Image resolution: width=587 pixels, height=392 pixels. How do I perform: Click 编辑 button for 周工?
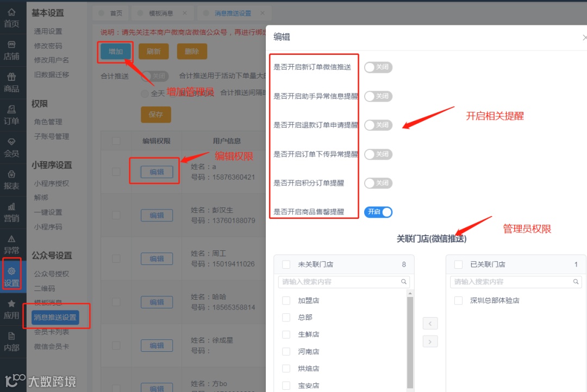click(157, 259)
